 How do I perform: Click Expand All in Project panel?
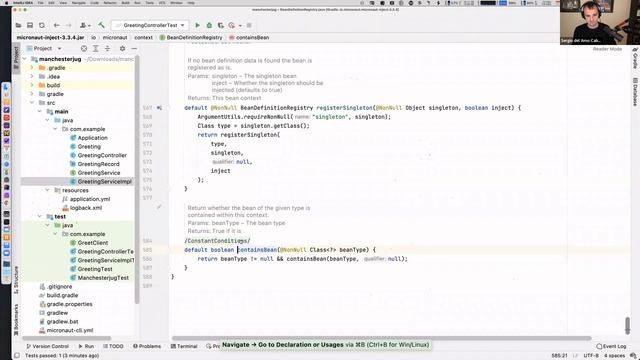96,49
